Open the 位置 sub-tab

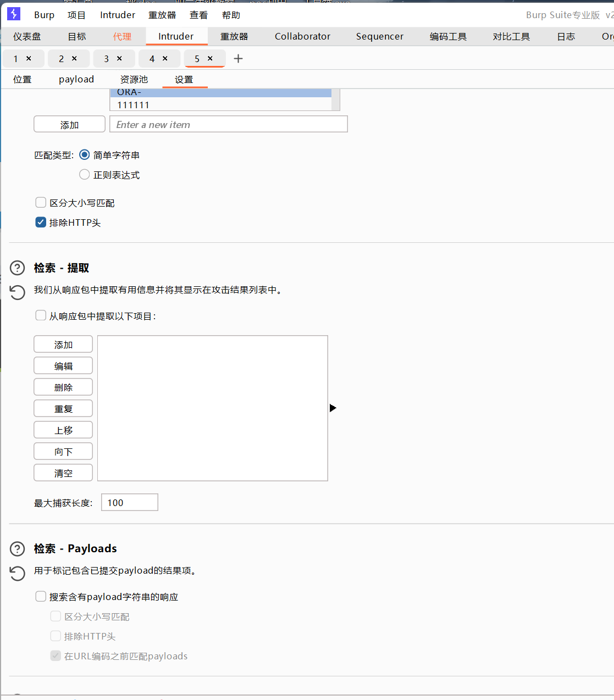click(x=23, y=79)
